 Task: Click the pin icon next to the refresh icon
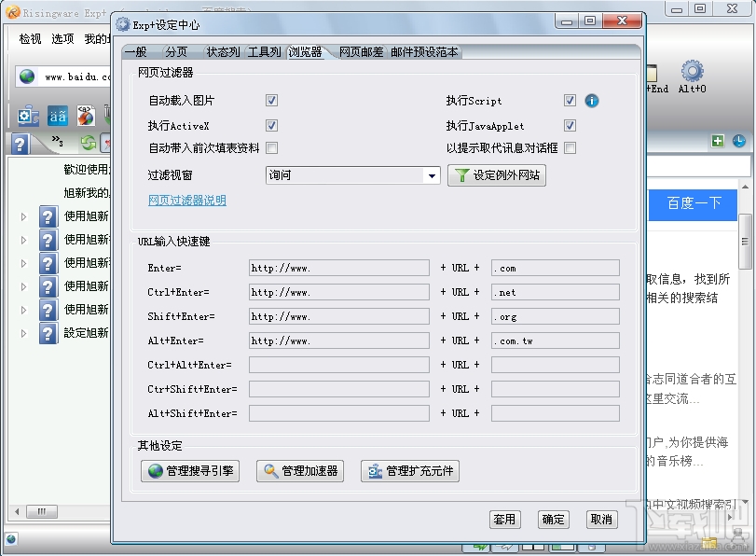click(109, 144)
